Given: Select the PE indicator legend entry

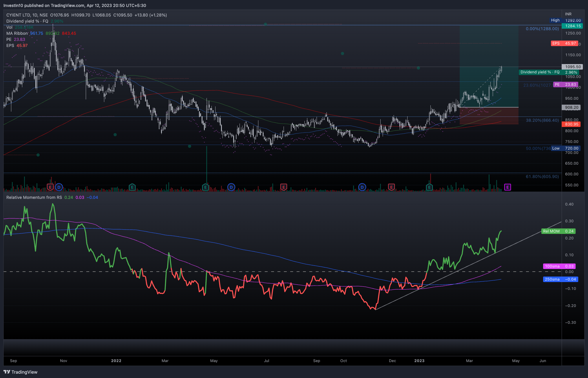Looking at the screenshot, I should (9, 39).
